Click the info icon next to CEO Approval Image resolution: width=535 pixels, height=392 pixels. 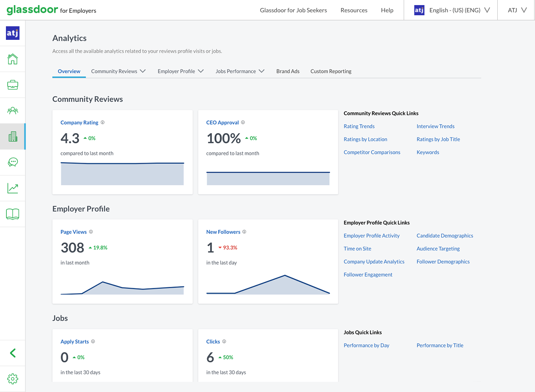(x=243, y=122)
